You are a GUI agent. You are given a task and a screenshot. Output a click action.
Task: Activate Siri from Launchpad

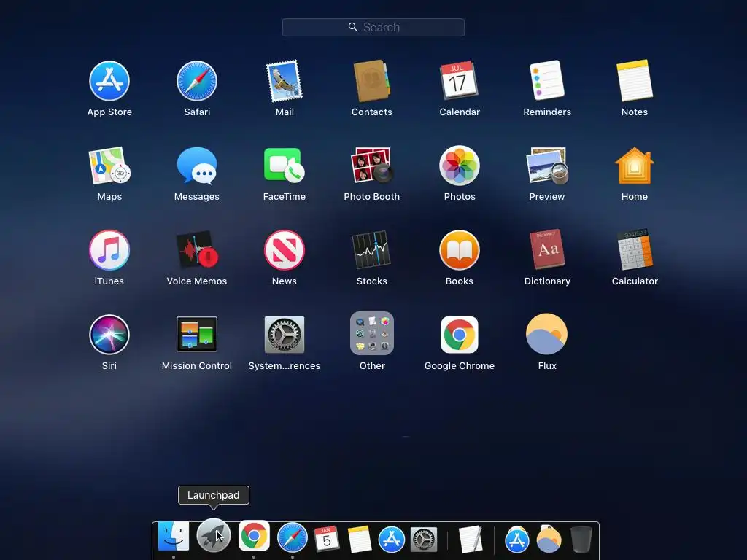coord(109,335)
